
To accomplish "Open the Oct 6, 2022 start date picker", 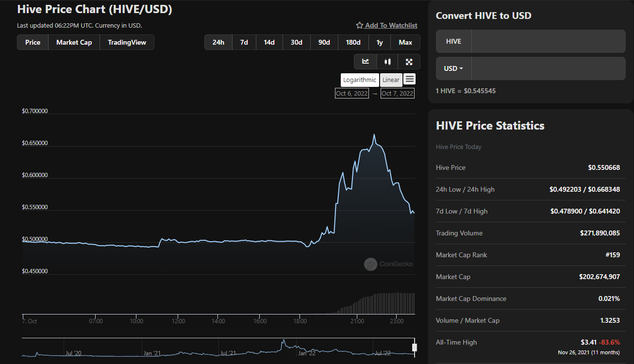I will click(x=352, y=93).
